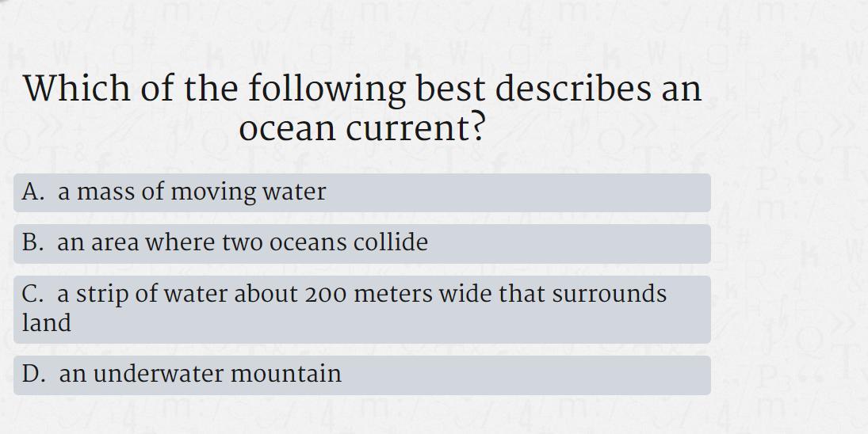
Task: Click the letter D option label
Action: point(33,374)
